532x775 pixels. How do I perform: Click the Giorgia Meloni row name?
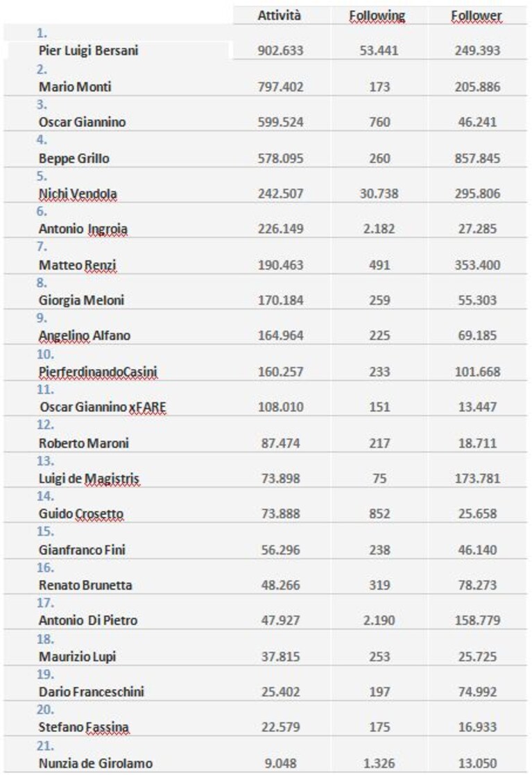[x=82, y=300]
